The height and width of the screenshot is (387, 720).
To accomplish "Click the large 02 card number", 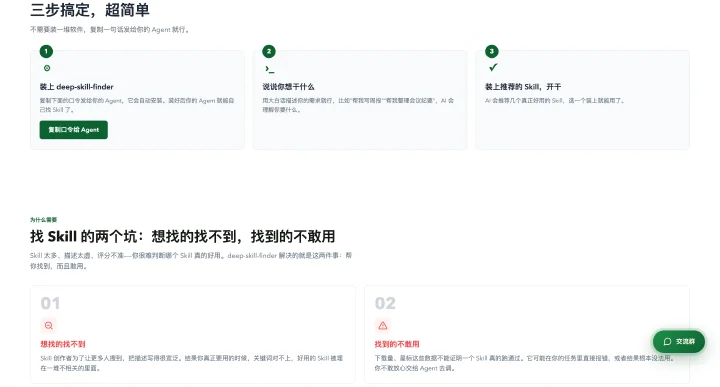I will [385, 303].
